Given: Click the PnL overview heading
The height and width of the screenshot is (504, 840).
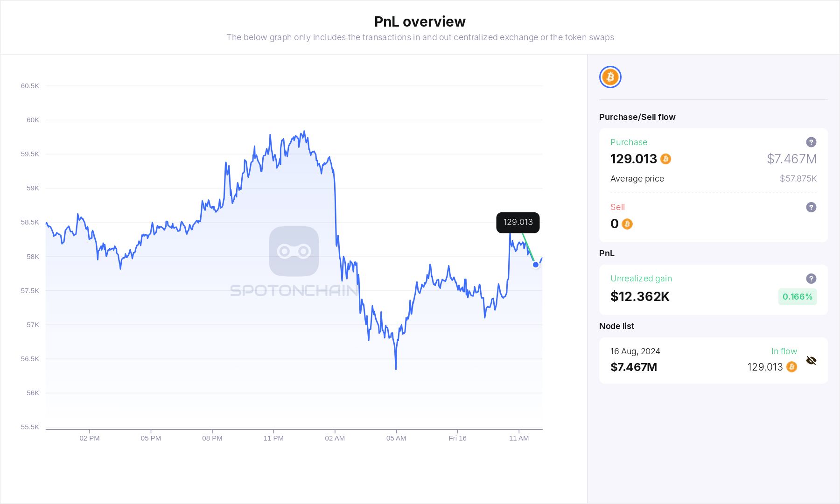Looking at the screenshot, I should pyautogui.click(x=420, y=21).
